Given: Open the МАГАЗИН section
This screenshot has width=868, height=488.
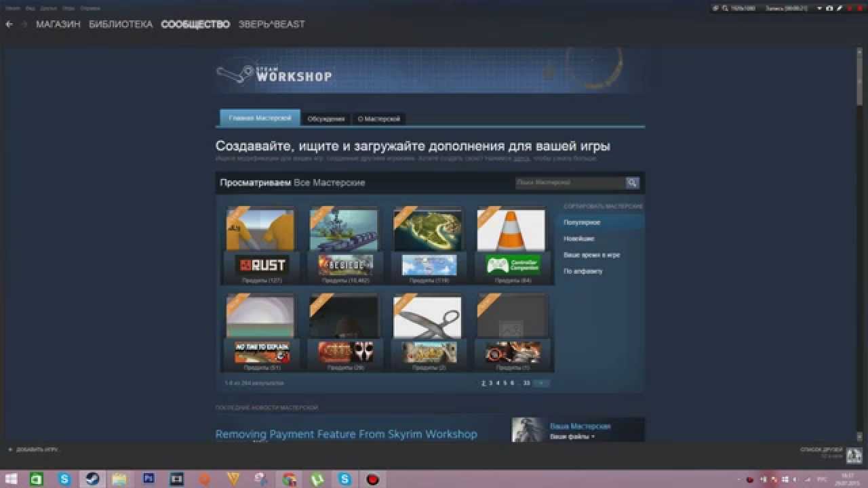Looking at the screenshot, I should click(x=58, y=24).
